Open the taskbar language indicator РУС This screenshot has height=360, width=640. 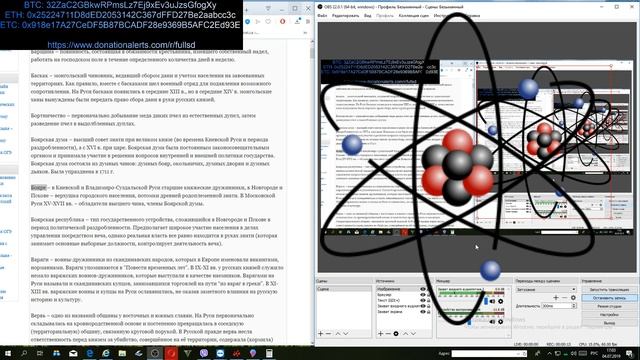pos(594,353)
